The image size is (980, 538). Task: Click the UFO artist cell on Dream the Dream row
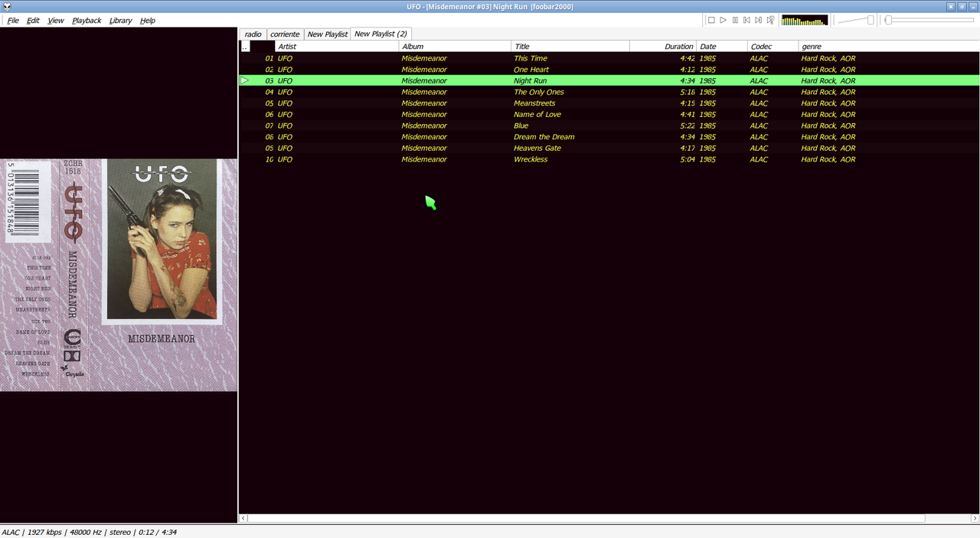[x=285, y=137]
